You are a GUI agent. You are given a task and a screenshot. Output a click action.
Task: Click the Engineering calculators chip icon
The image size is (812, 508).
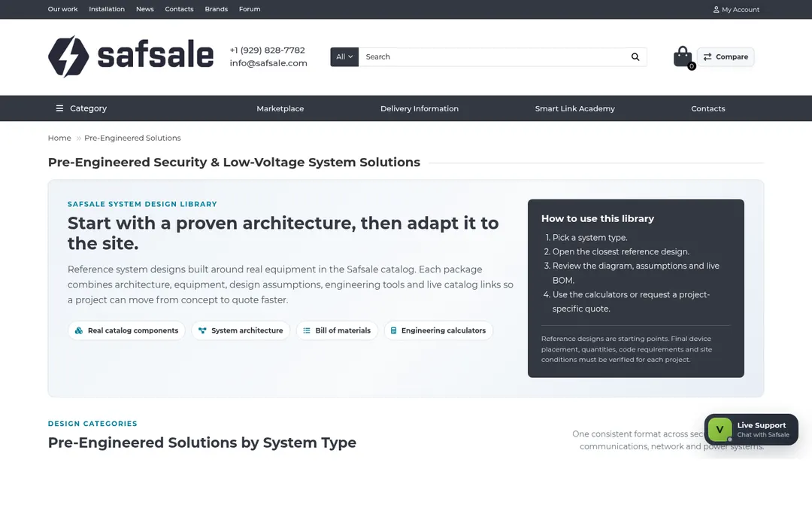coord(393,330)
